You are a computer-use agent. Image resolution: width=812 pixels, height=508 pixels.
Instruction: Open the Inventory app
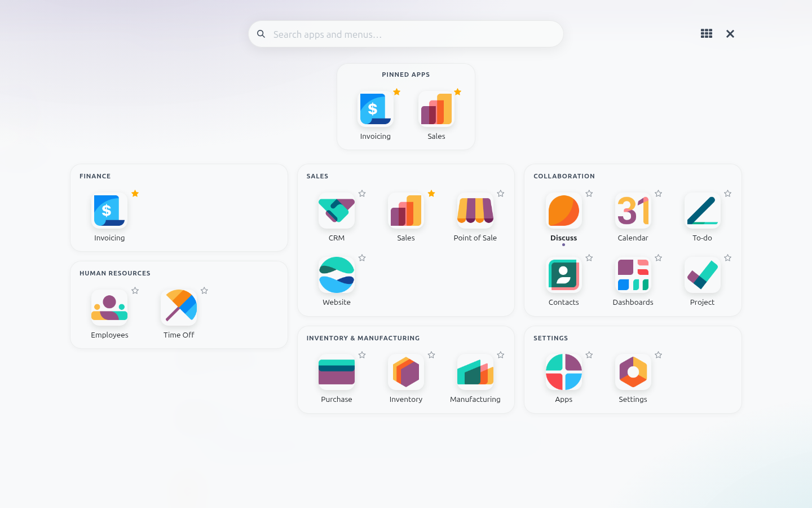tap(406, 372)
